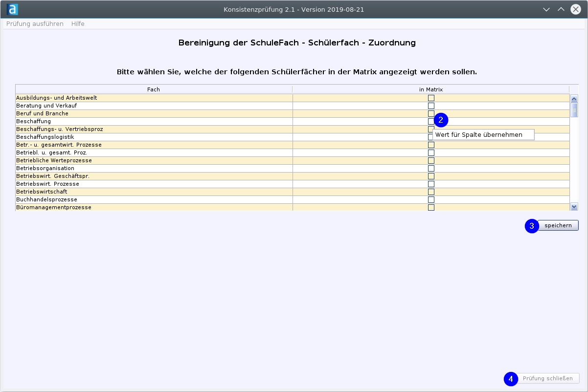Click the vertical scrollbar thumb
Viewport: 588px width, 392px height.
coord(574,110)
